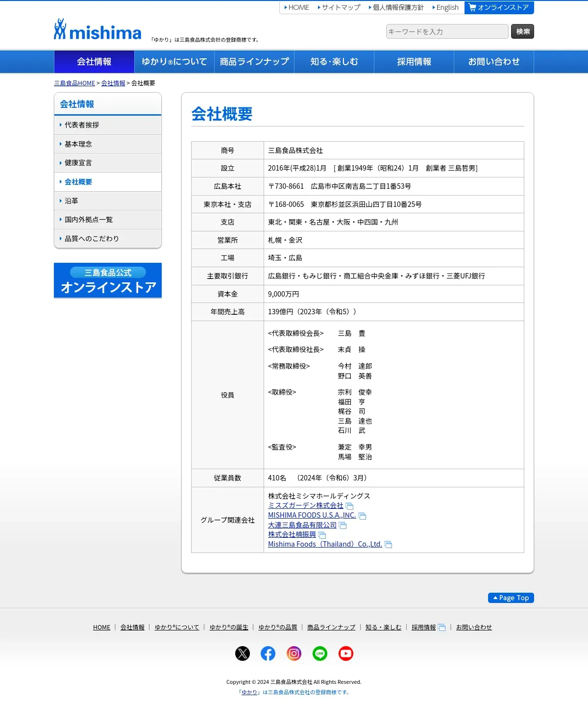Open ミスズガーデン株式会社 link
Image resolution: width=588 pixels, height=703 pixels.
tap(306, 505)
